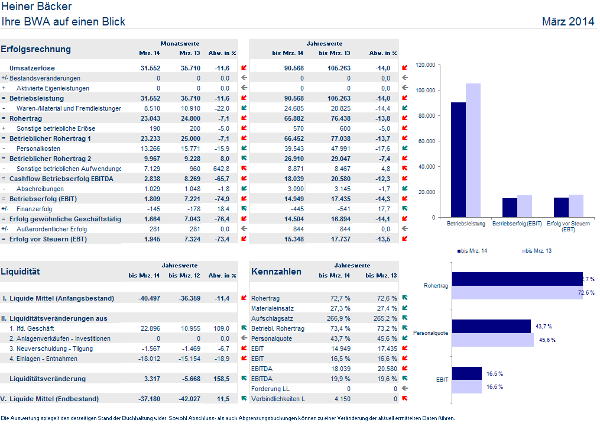Click the März 2014 date heading
Screen dimensions: 600x426
coord(568,21)
